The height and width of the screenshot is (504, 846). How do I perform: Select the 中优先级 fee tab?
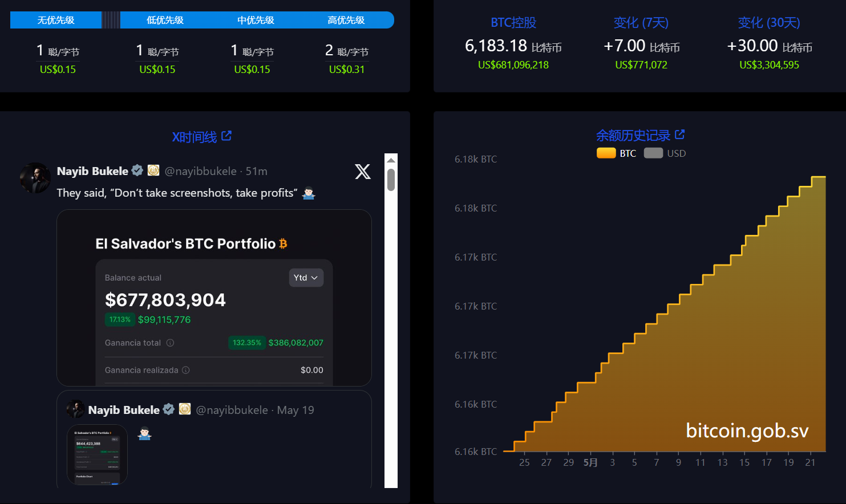[x=256, y=20]
